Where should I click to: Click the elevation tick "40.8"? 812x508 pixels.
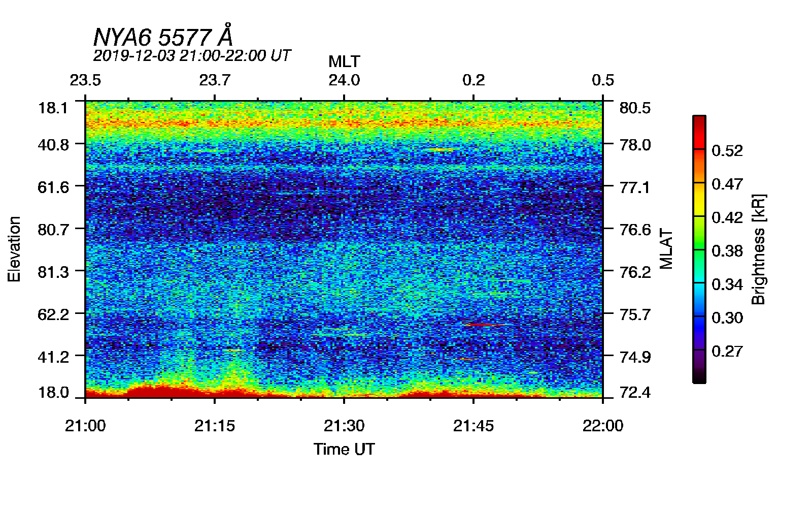53,145
